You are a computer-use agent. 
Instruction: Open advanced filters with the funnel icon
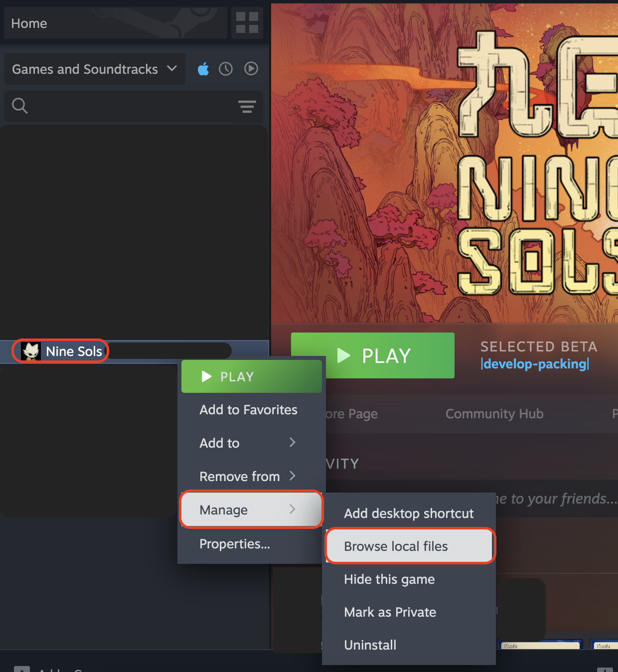pyautogui.click(x=247, y=107)
